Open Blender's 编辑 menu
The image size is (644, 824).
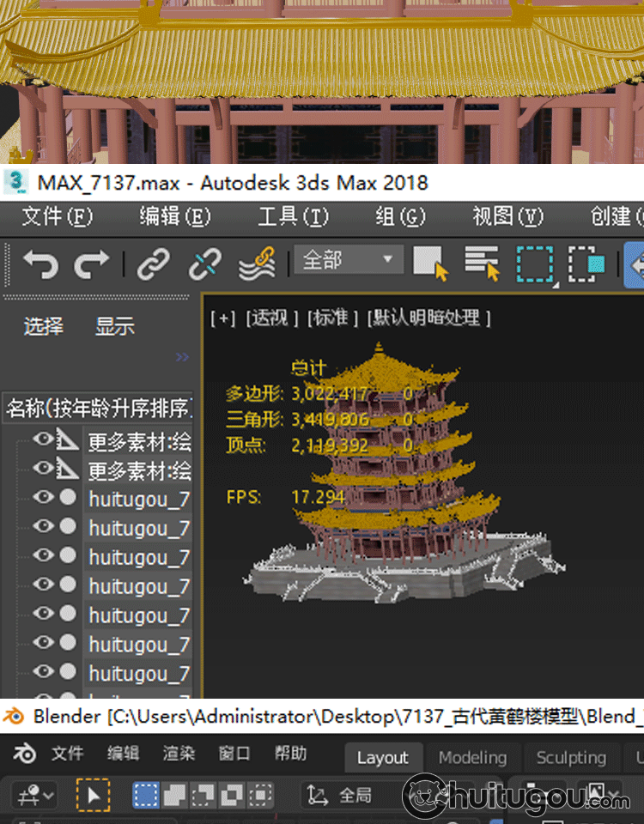point(123,754)
